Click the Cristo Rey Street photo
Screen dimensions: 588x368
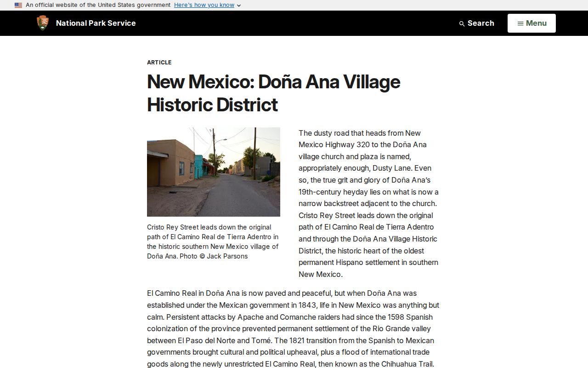click(214, 172)
